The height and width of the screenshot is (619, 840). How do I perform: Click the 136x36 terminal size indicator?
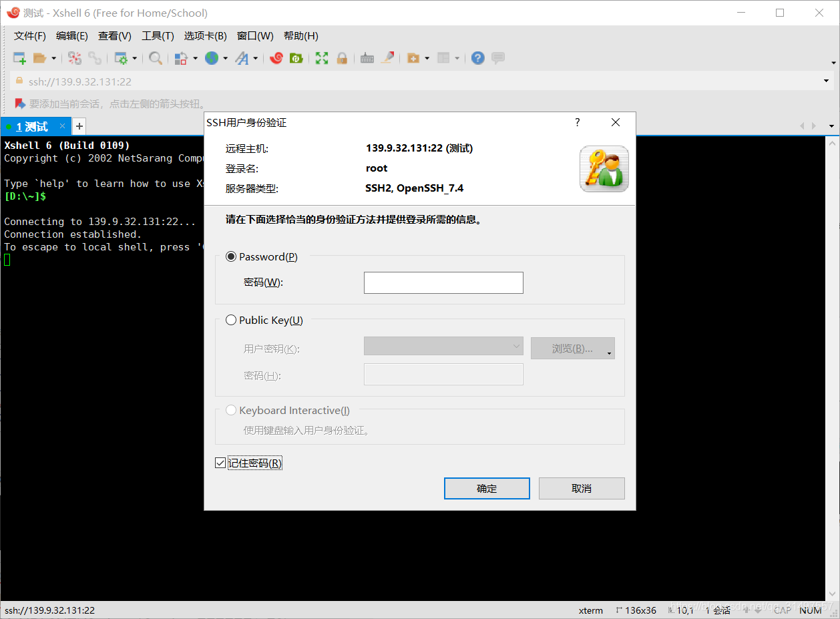(636, 610)
